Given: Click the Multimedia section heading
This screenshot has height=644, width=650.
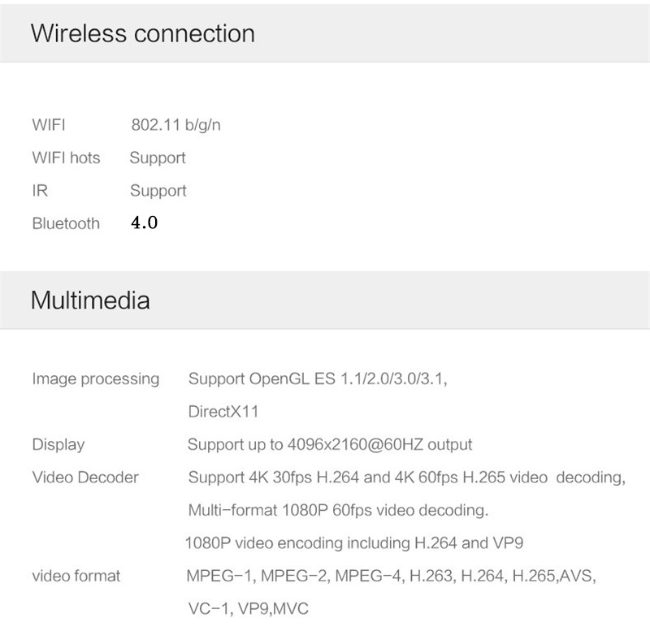Looking at the screenshot, I should pyautogui.click(x=90, y=300).
